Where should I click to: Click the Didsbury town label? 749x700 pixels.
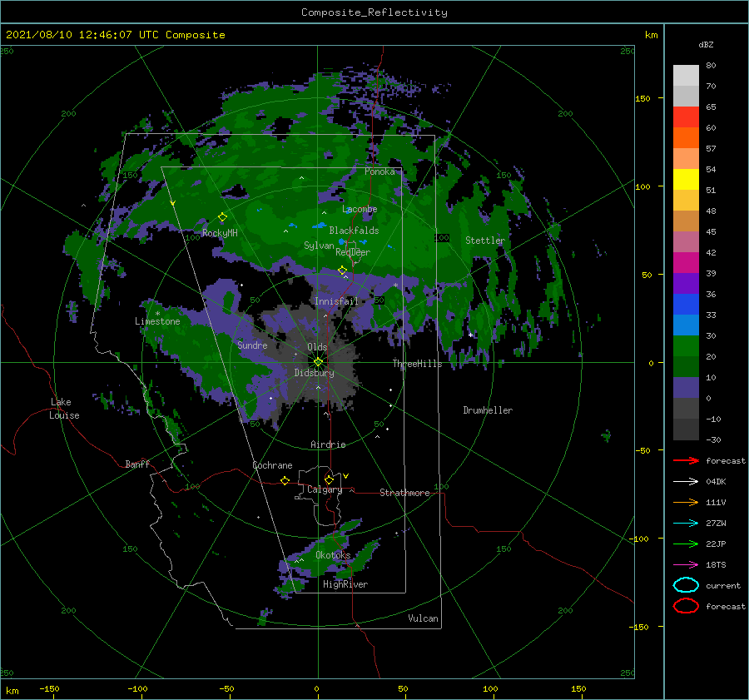(314, 373)
